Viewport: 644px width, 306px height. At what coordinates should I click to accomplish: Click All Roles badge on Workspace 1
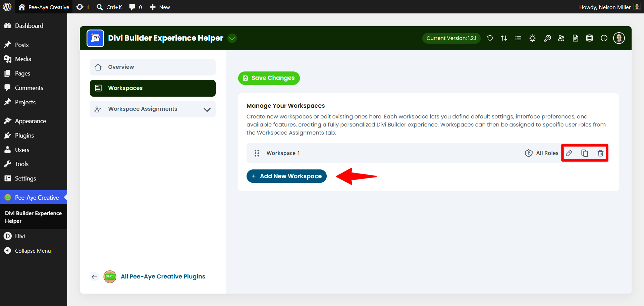pyautogui.click(x=541, y=153)
